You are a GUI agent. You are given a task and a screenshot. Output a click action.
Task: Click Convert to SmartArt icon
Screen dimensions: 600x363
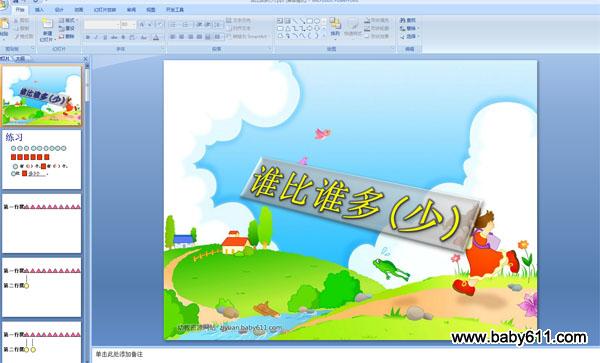(228, 36)
